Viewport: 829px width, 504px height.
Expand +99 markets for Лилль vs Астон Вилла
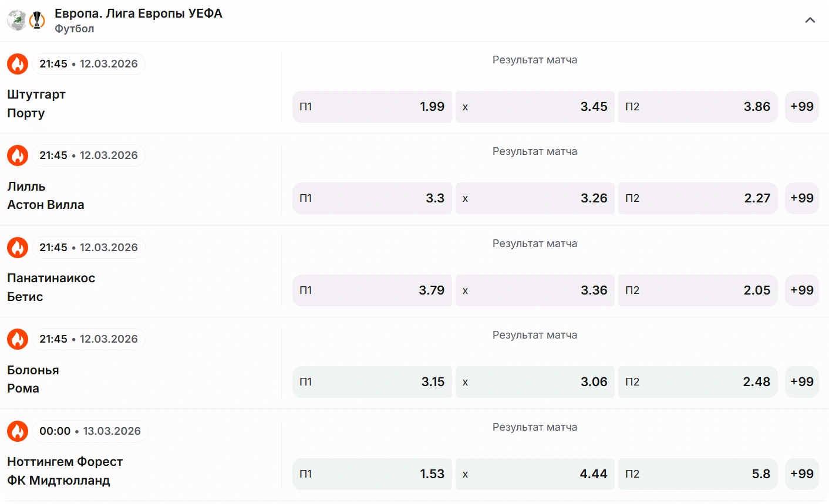(x=802, y=198)
